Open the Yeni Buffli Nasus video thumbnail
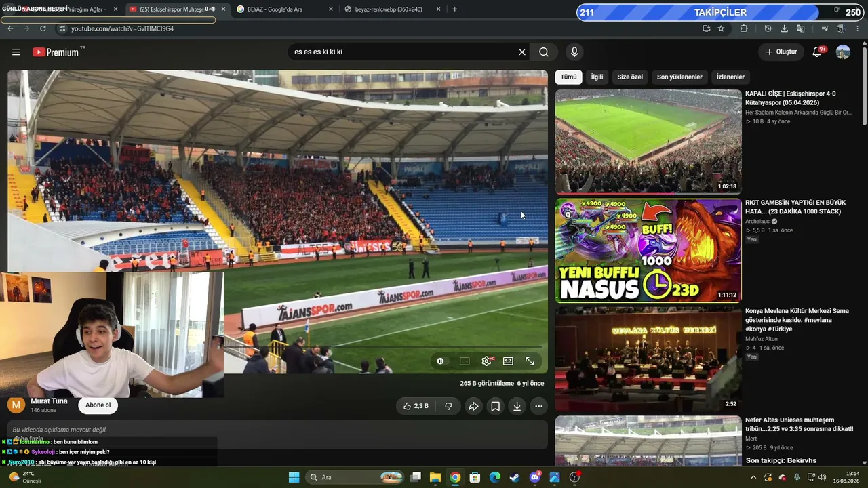 [648, 250]
